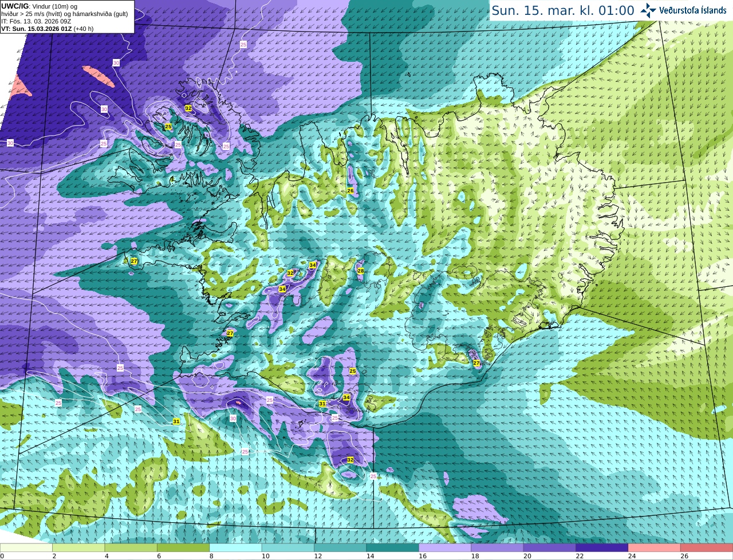
Task: Pick the legend swatch between 4 and 6
Action: click(131, 548)
